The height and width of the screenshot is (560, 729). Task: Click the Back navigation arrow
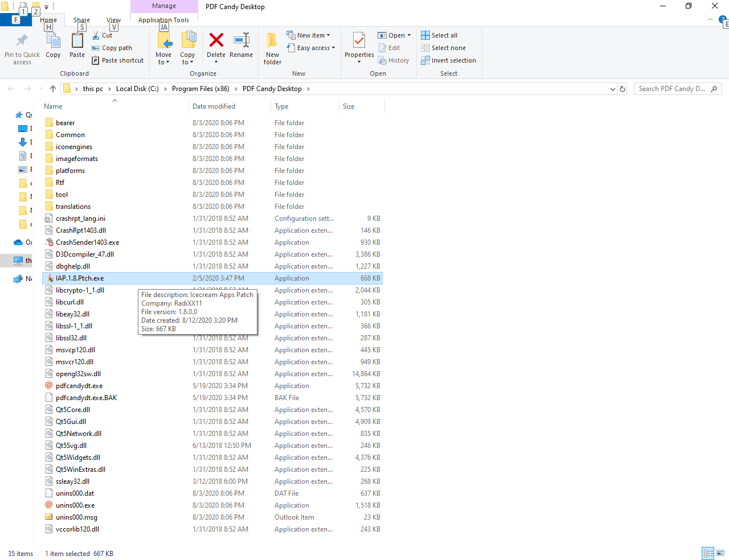(11, 89)
